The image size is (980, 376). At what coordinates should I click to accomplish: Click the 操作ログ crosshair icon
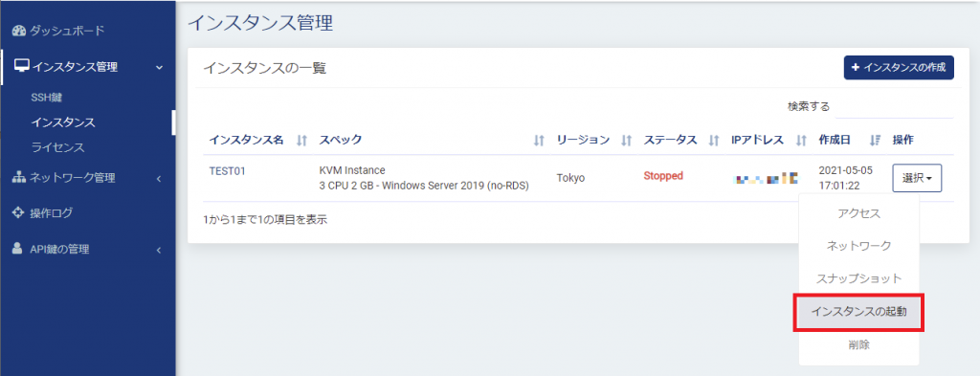click(18, 213)
